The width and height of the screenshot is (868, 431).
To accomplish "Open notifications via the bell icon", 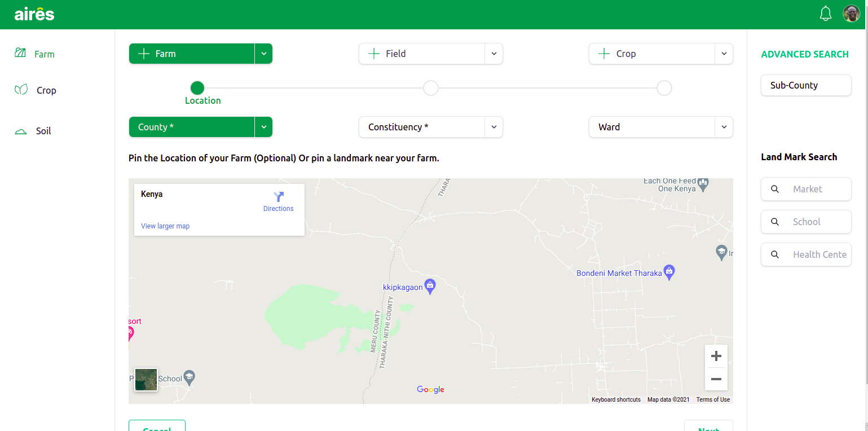I will 826,13.
